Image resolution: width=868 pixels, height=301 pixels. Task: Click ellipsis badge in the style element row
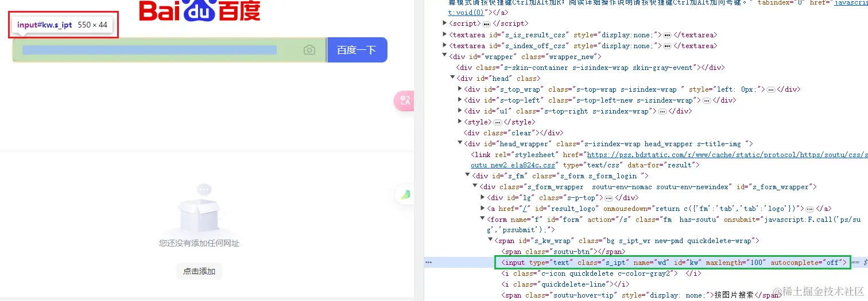(x=497, y=122)
